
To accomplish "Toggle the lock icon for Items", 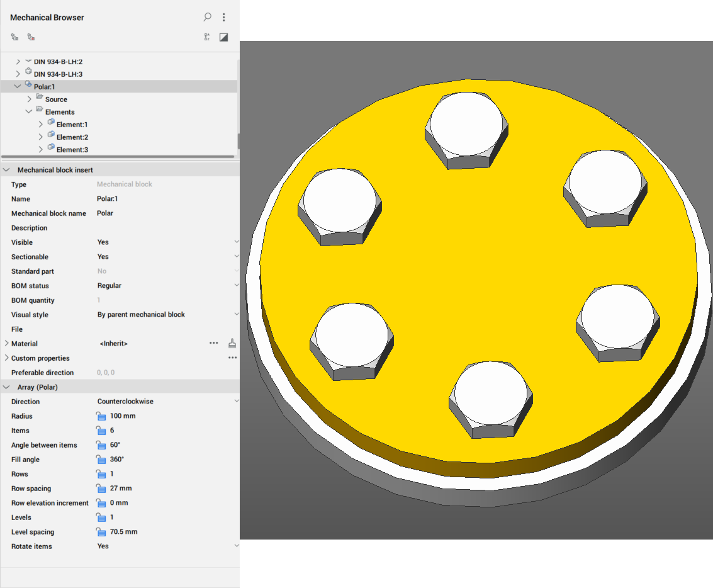I will (x=101, y=431).
